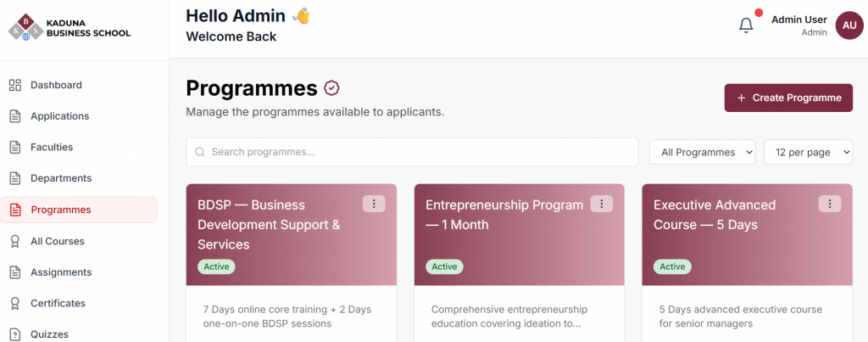Change the 12 per page selector
This screenshot has width=868, height=342.
click(x=808, y=152)
